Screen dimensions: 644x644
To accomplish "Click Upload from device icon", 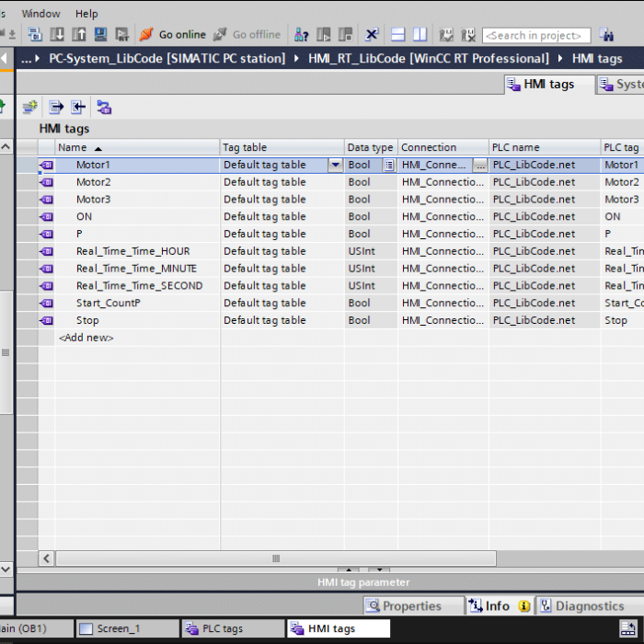I will 79,35.
